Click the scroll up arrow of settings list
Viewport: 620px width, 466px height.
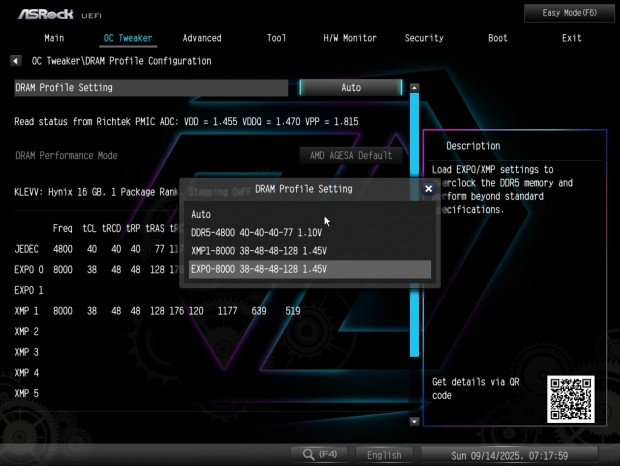414,88
